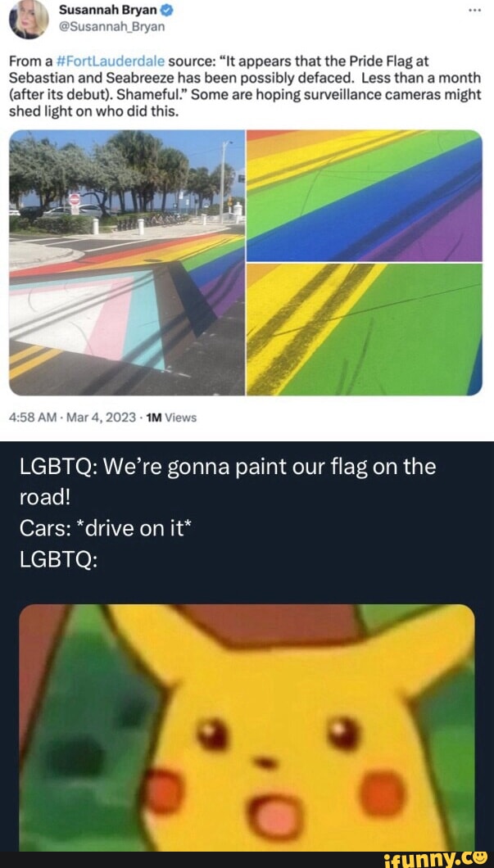This screenshot has width=494, height=868.
Task: Open the #FortLauderdale hashtag link
Action: point(129,60)
